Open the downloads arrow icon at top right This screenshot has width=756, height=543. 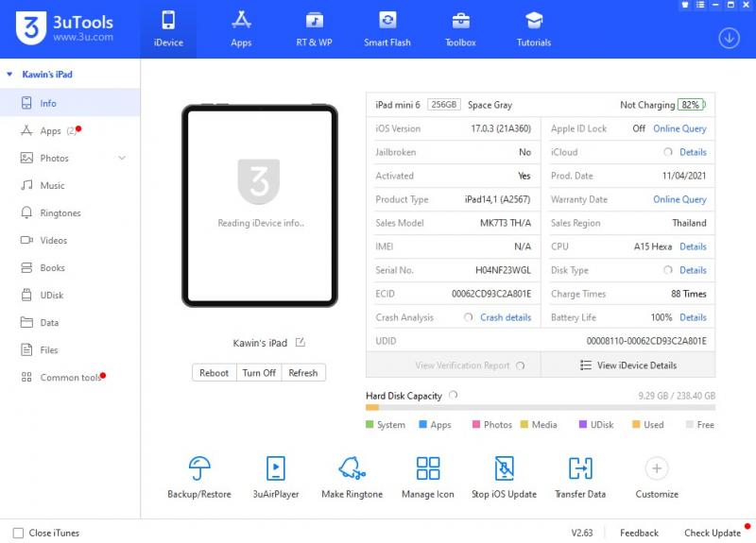pyautogui.click(x=729, y=38)
